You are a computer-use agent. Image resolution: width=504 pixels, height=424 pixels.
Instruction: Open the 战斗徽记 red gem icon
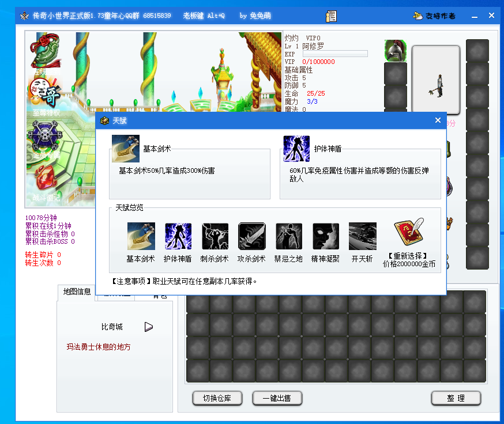click(46, 179)
